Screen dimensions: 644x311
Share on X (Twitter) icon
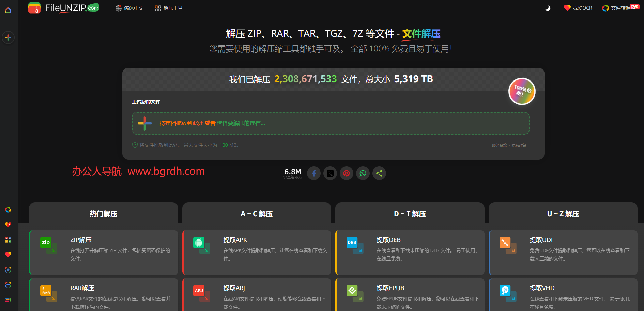tap(330, 173)
